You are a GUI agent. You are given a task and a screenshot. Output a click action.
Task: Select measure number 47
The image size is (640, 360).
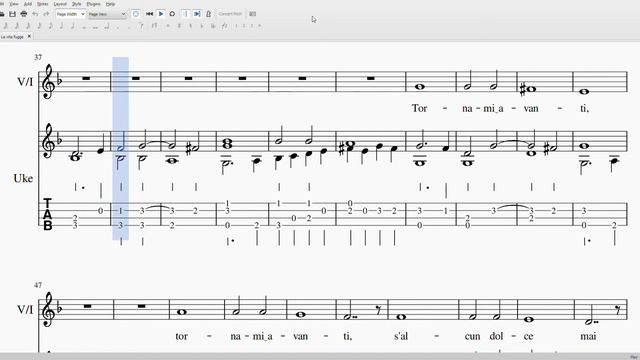tap(38, 285)
